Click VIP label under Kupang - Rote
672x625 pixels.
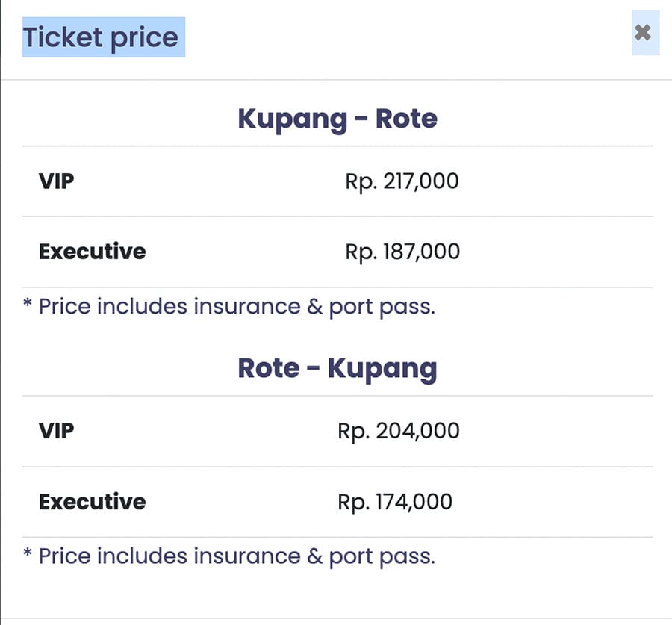pos(56,181)
